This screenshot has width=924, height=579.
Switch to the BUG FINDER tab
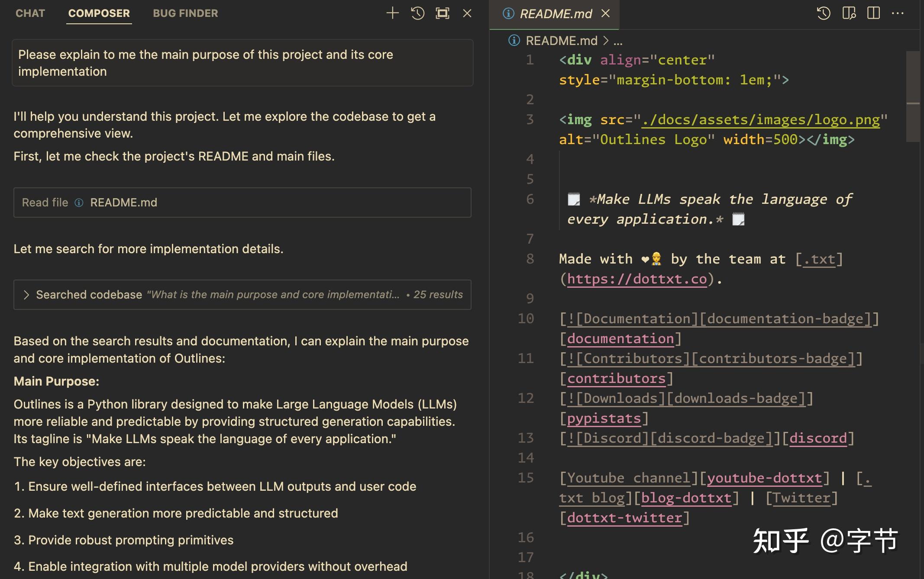tap(185, 13)
